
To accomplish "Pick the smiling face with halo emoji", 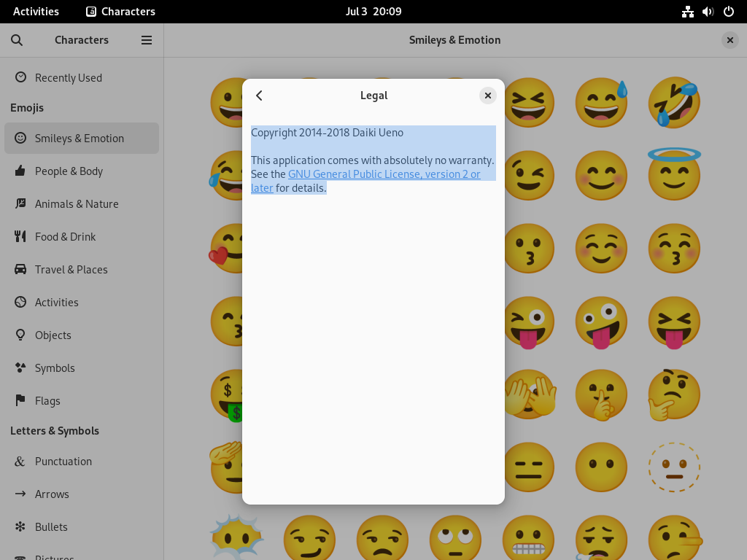I will tap(674, 174).
